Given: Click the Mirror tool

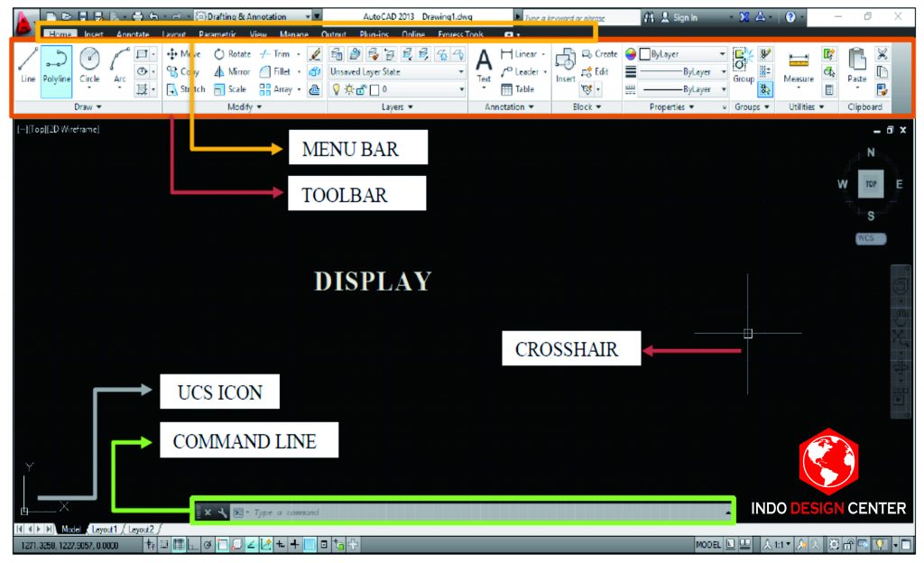Looking at the screenshot, I should click(x=232, y=72).
